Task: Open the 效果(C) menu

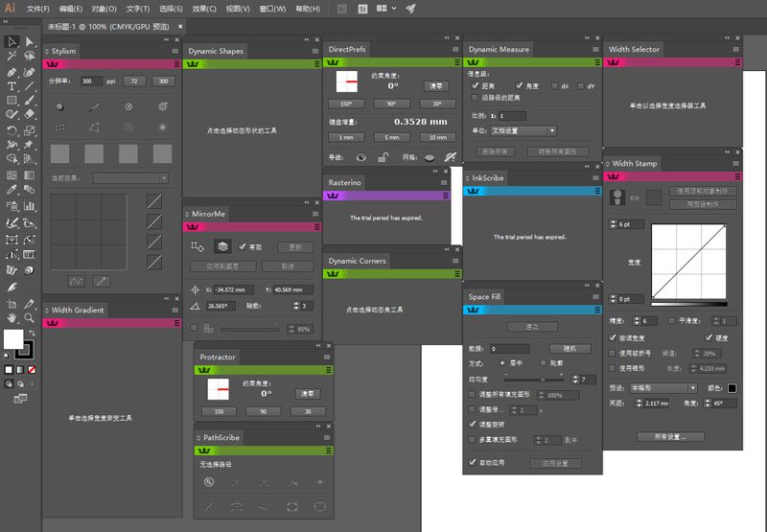Action: [204, 9]
